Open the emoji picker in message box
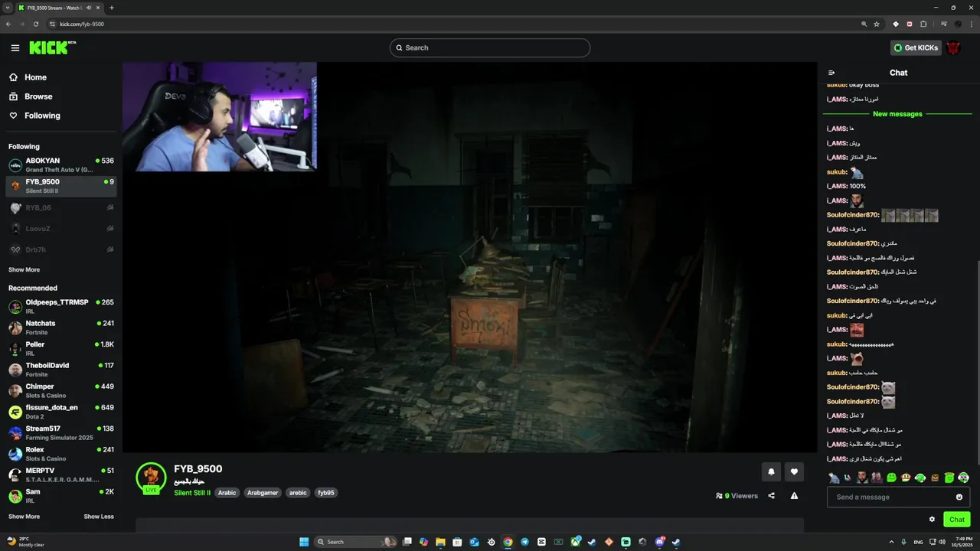 (x=959, y=497)
